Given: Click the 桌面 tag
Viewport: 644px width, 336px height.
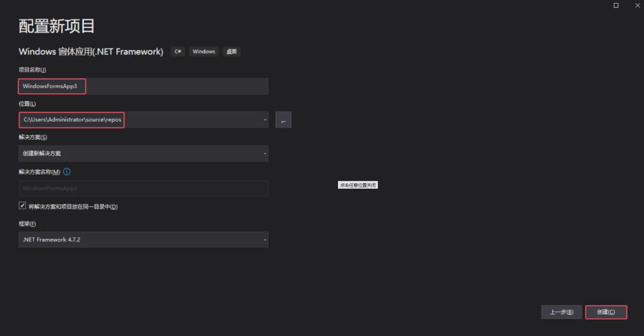Looking at the screenshot, I should point(232,51).
